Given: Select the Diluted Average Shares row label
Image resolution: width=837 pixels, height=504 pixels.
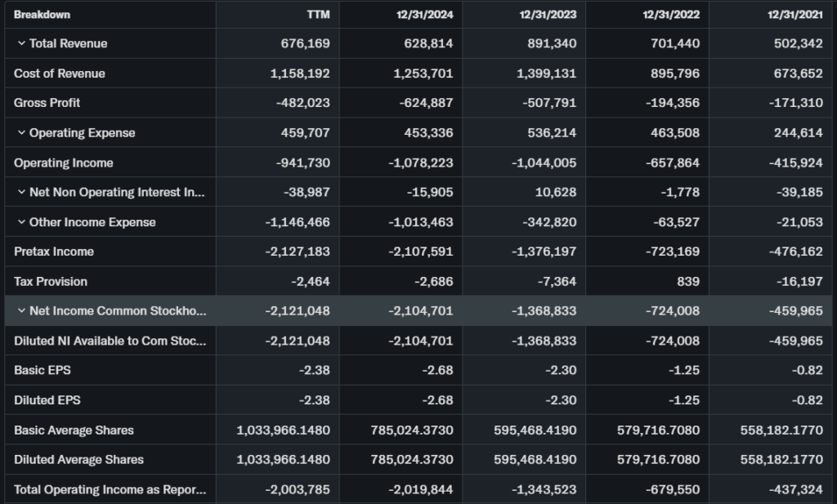Looking at the screenshot, I should coord(78,459).
